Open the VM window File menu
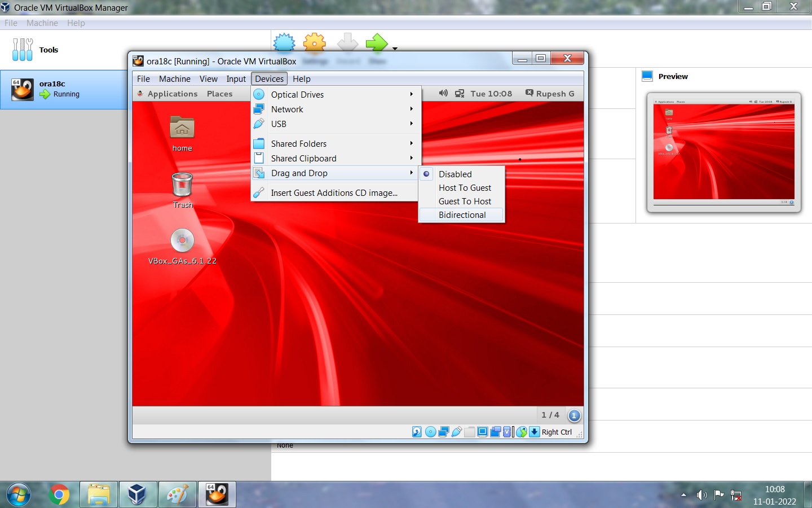This screenshot has height=508, width=812. (143, 78)
